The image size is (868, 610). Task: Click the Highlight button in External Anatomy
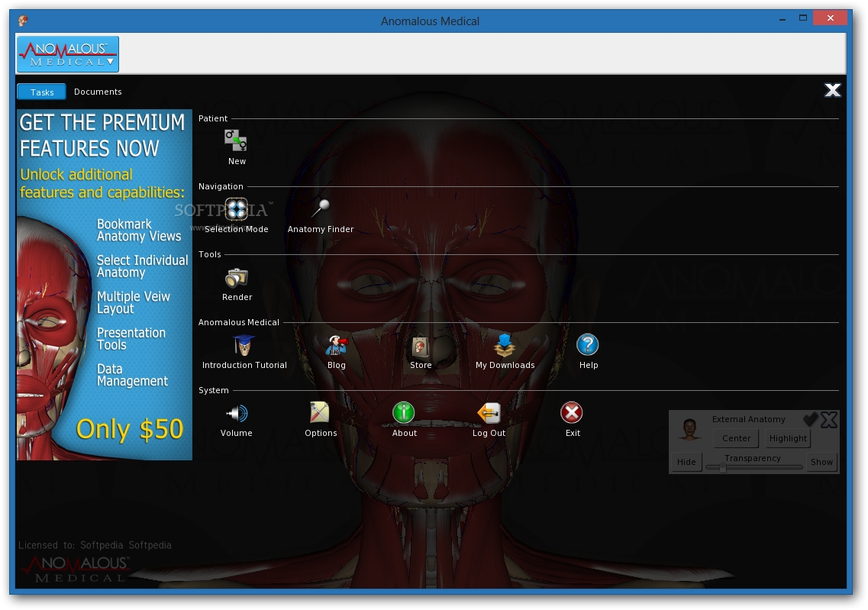788,438
